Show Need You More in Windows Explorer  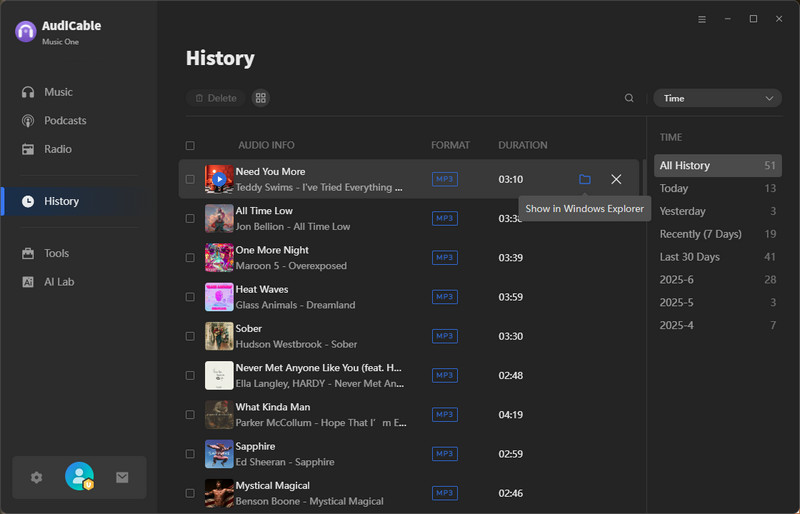585,179
